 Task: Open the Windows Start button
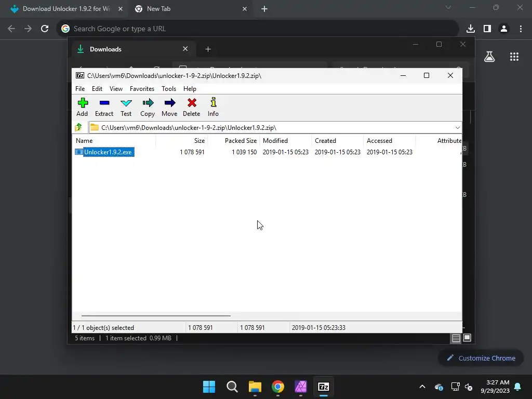(209, 387)
